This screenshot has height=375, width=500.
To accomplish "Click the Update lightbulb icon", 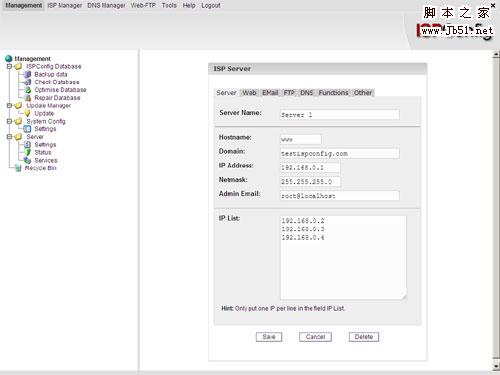I will 27,113.
